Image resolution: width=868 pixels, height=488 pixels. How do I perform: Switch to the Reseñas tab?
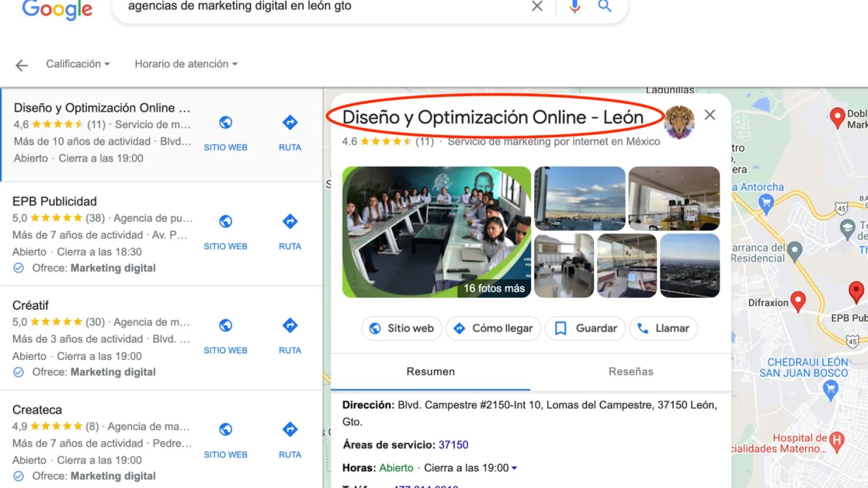631,372
